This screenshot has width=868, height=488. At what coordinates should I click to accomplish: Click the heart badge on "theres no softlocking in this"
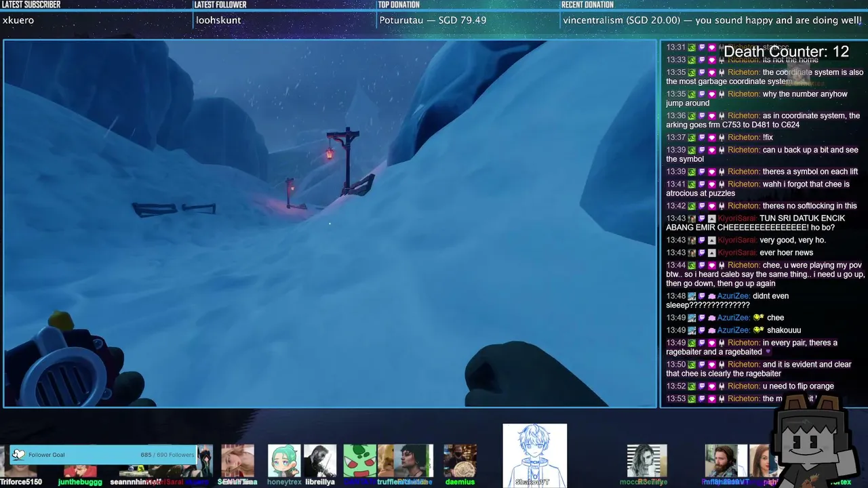click(711, 206)
